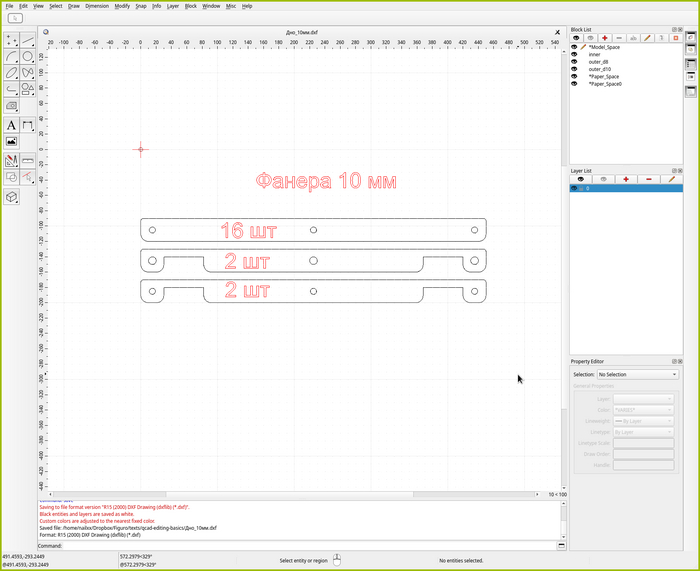
Task: Activate the Arc drawing tool
Action: [x=11, y=57]
